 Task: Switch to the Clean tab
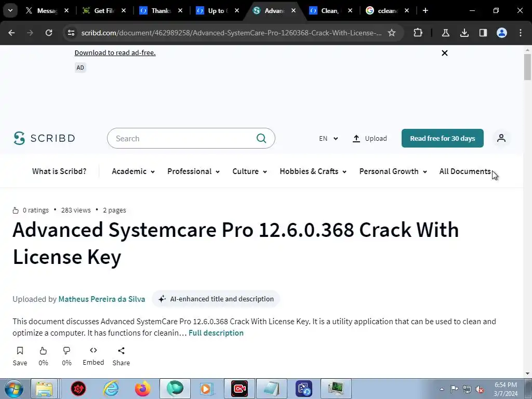[330, 10]
